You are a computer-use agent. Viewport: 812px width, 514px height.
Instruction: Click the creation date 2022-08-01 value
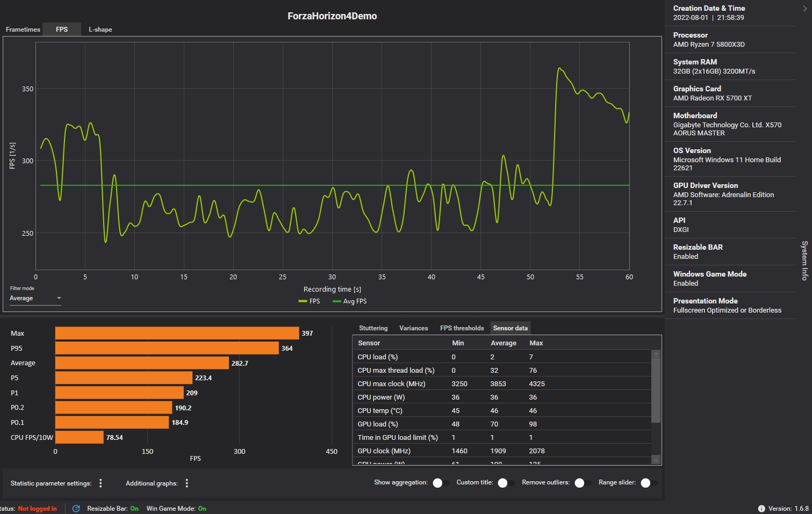tap(691, 18)
